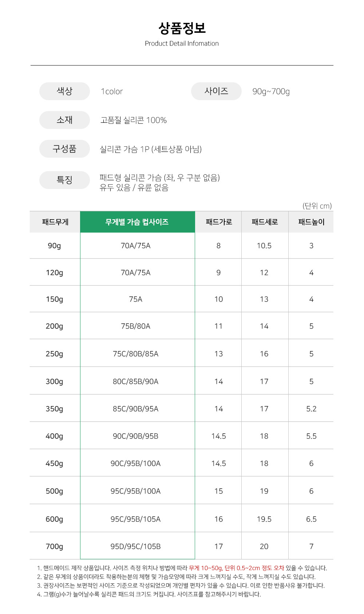
Task: Select the 700g weight row cell
Action: (55, 546)
